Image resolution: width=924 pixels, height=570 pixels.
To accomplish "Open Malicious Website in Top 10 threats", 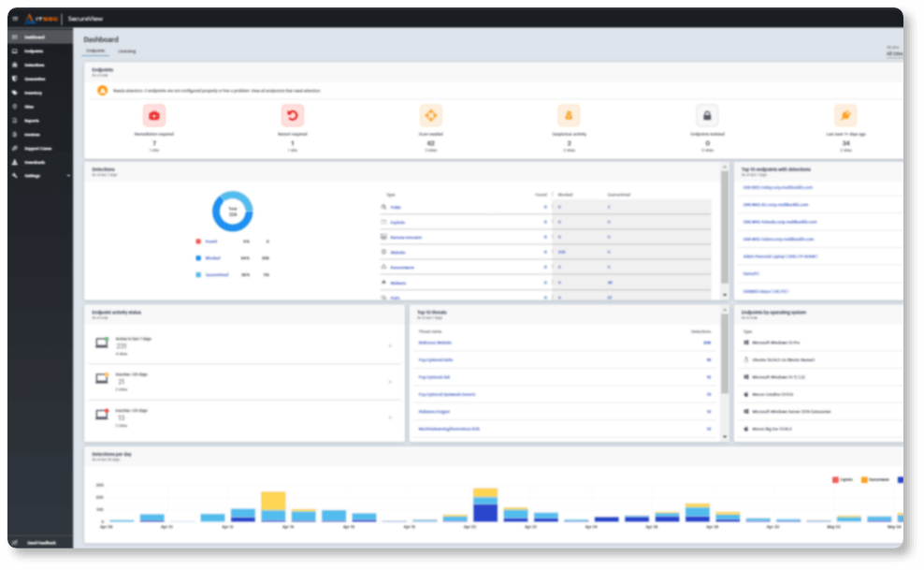I will click(435, 343).
